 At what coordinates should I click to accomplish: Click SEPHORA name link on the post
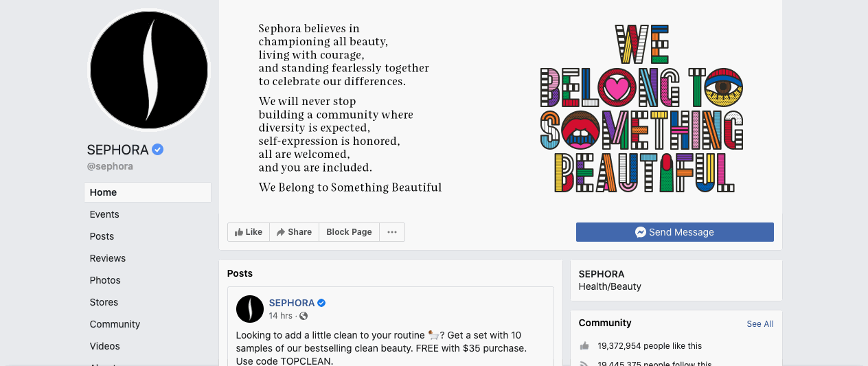[292, 303]
